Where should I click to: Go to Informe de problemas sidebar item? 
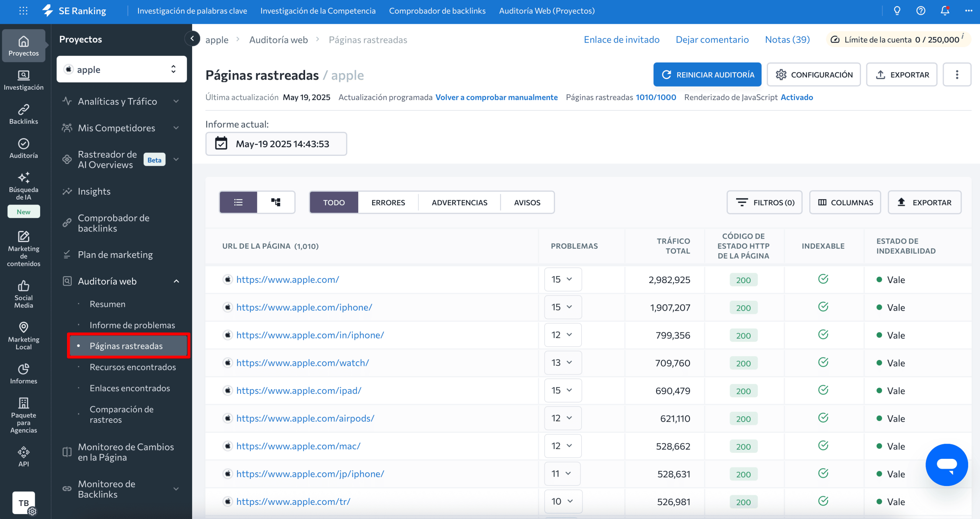[x=132, y=325]
